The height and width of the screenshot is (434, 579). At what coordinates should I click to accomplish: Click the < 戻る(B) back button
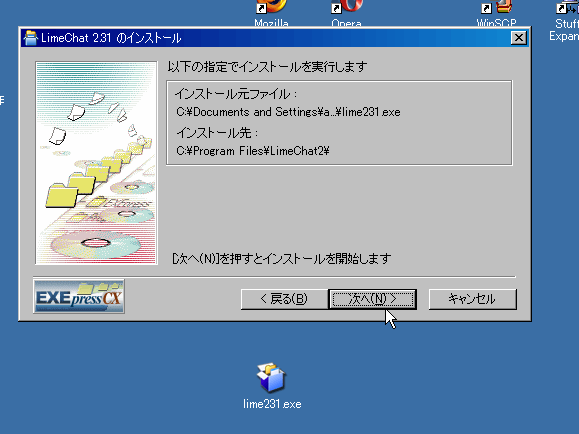(x=284, y=299)
